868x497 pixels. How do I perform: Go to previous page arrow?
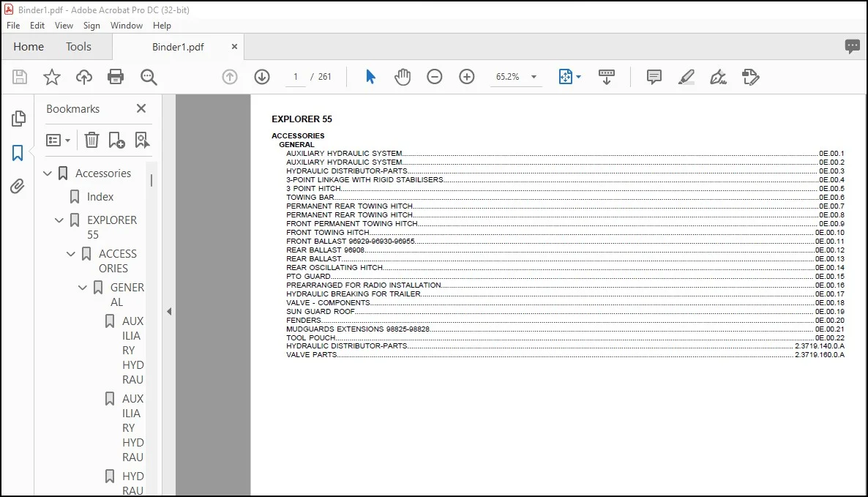(x=230, y=77)
